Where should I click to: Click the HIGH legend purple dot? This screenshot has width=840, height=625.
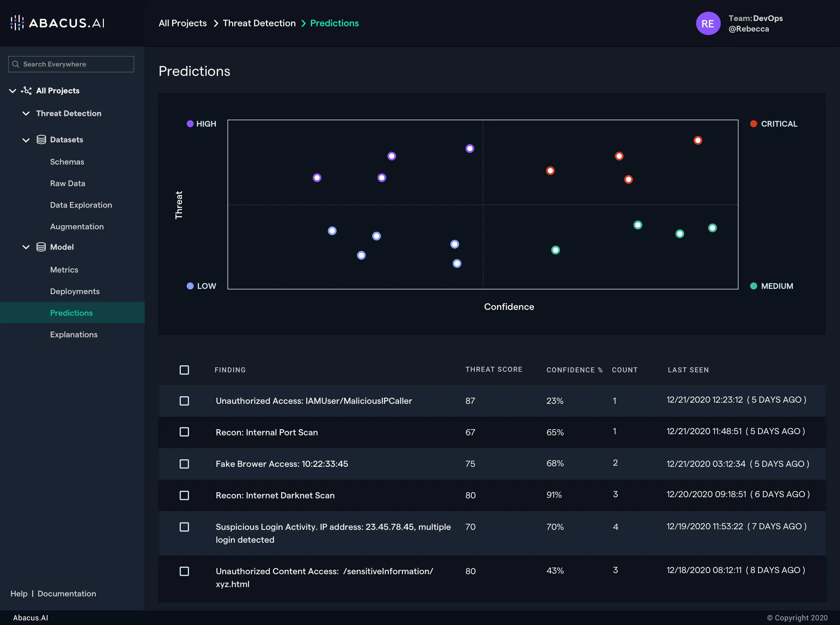pyautogui.click(x=190, y=124)
